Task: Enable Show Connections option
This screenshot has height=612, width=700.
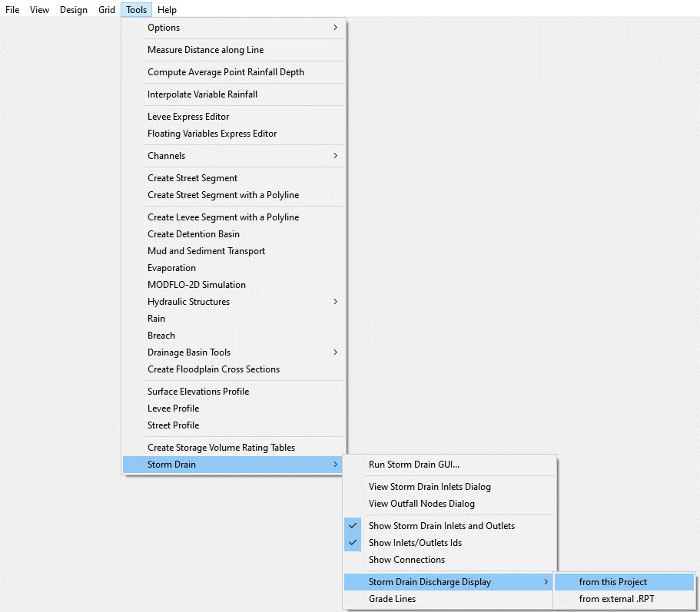Action: [x=406, y=560]
